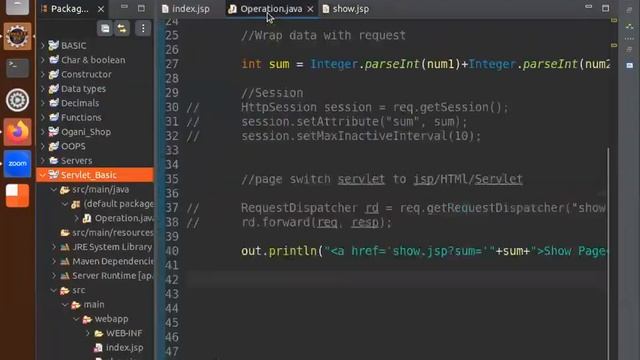Open Terminal from the dock
Screen dimensions: 640x360
tap(17, 68)
